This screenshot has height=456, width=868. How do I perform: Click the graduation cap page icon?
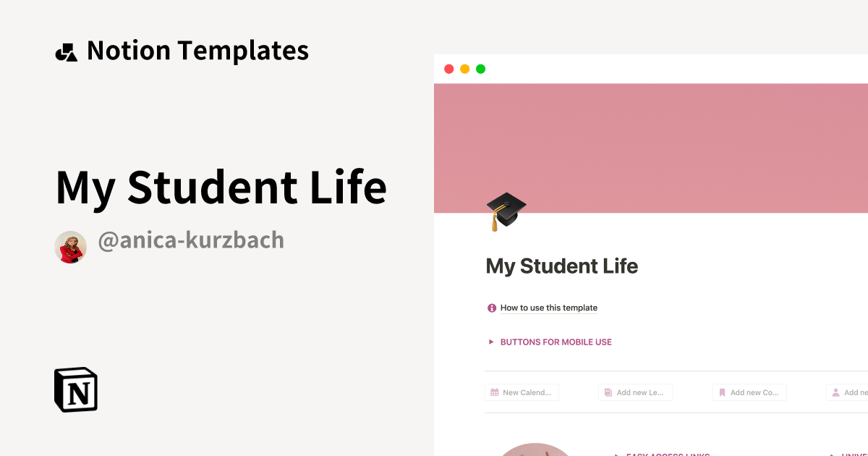[x=506, y=210]
